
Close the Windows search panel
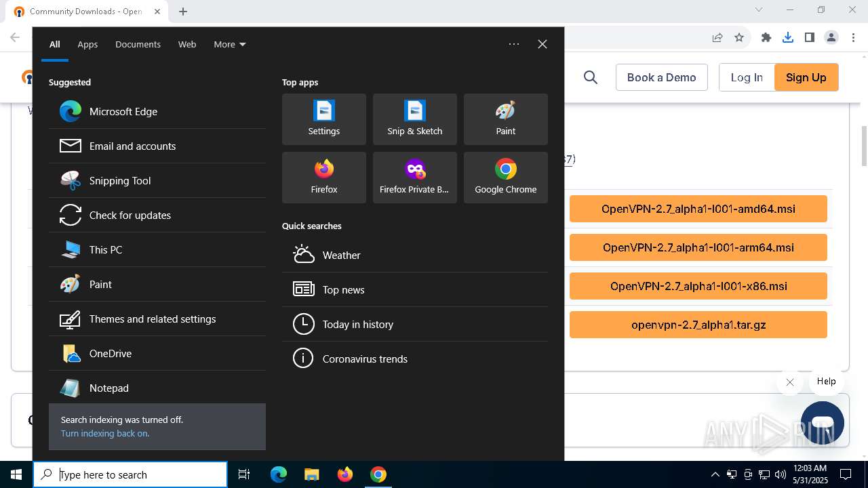(x=542, y=44)
